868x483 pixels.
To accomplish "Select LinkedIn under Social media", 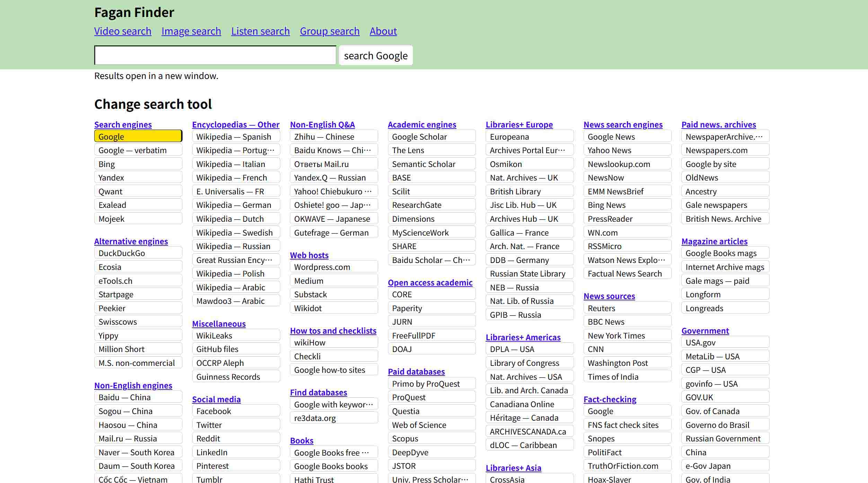I will click(236, 452).
